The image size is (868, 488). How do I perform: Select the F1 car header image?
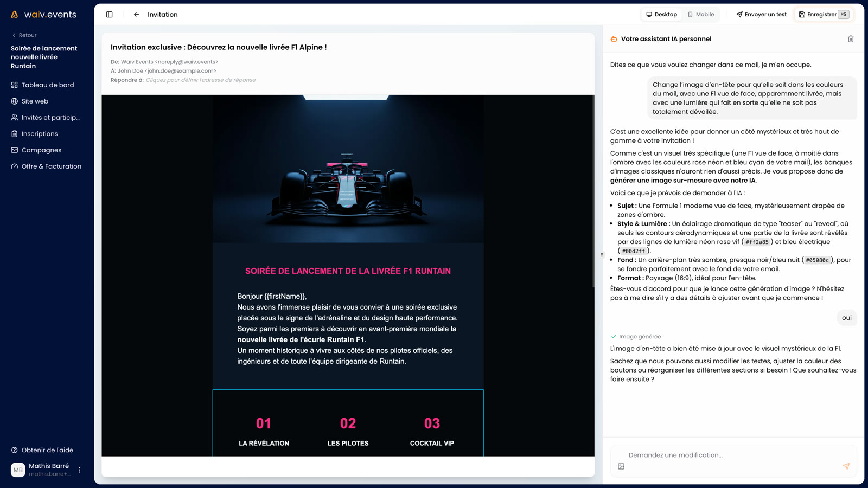point(348,169)
